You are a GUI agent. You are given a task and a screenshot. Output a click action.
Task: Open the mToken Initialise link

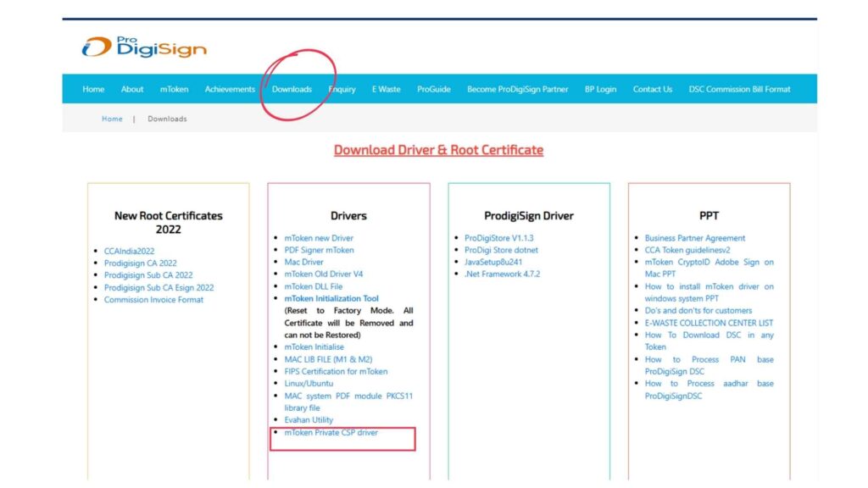point(314,347)
